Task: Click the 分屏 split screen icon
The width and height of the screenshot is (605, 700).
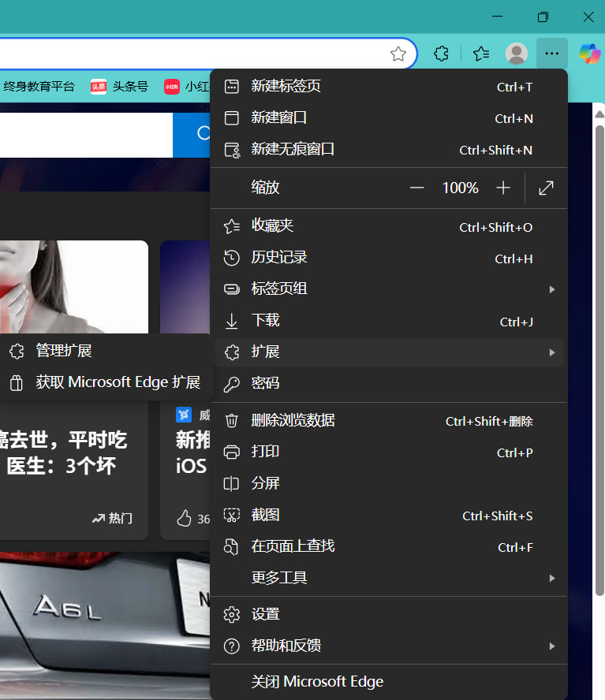Action: (x=231, y=483)
